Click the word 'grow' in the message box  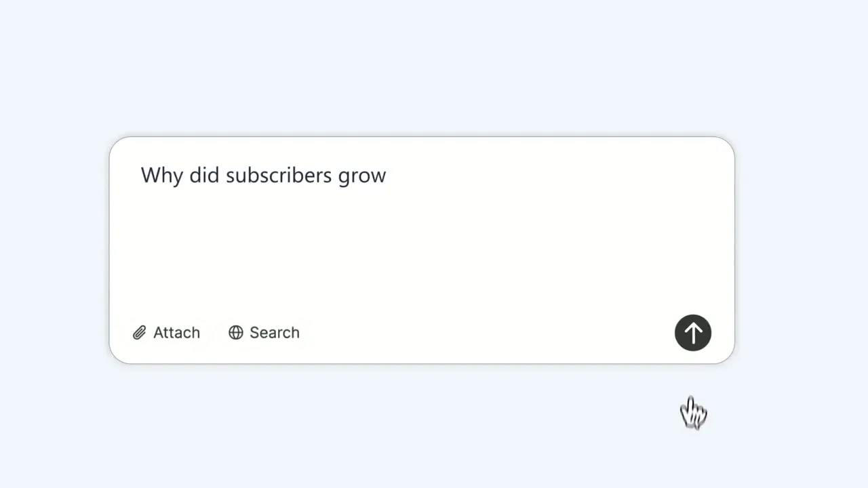pos(361,177)
